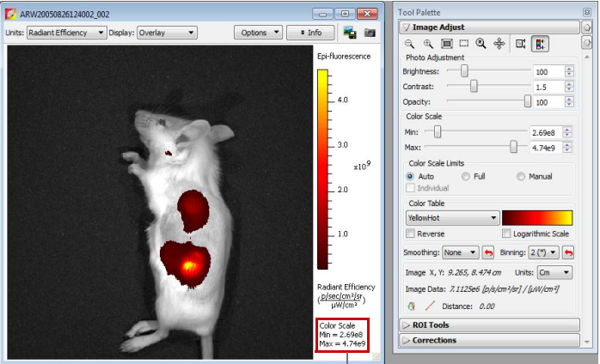The image size is (600, 364).
Task: Click the reset zoom magnifier icon
Action: pos(481,44)
